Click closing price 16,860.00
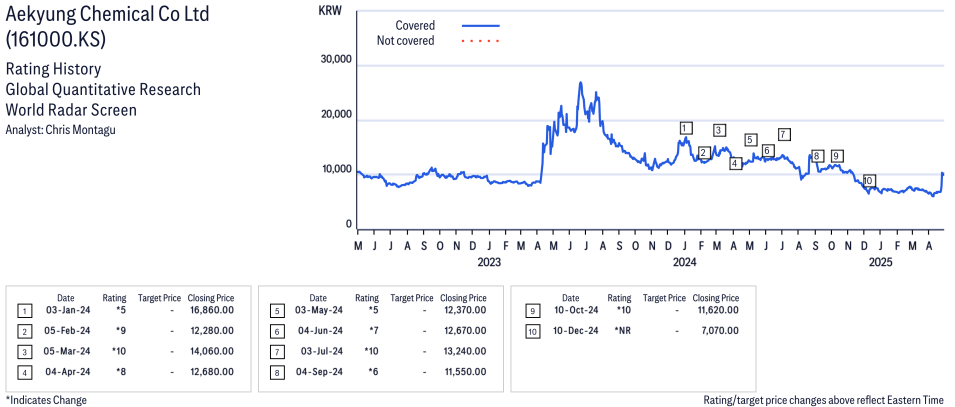The image size is (955, 407). point(213,311)
